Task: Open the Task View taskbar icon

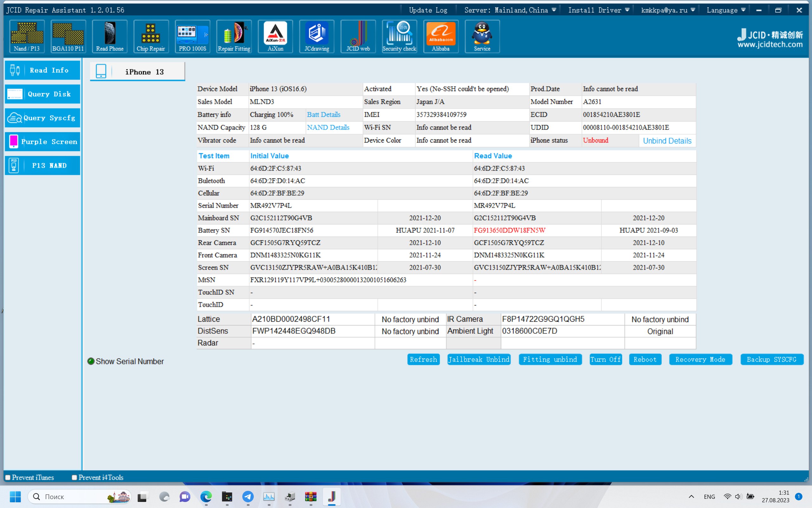Action: tap(142, 497)
